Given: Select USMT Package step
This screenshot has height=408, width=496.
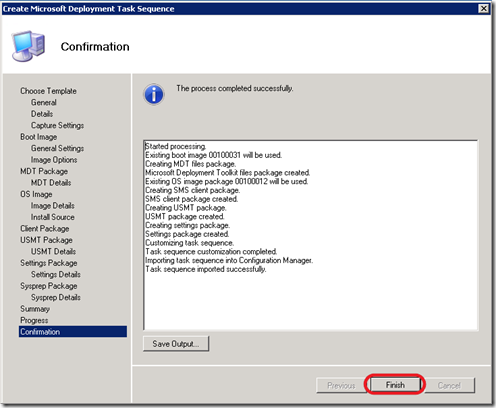Looking at the screenshot, I should (x=46, y=240).
